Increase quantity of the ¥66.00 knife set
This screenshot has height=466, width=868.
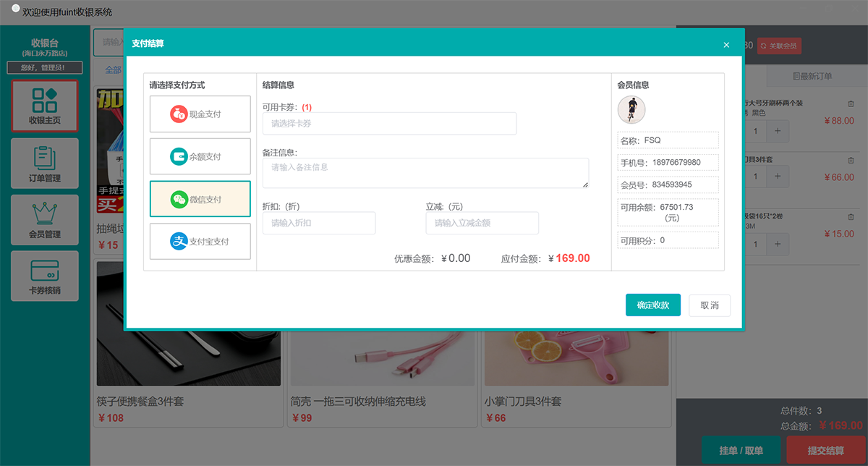tap(778, 177)
